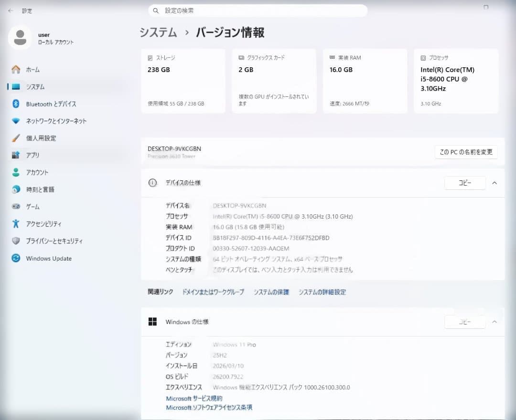Collapse the Windows の仕様 section chevron
This screenshot has height=420, width=516.
[494, 322]
